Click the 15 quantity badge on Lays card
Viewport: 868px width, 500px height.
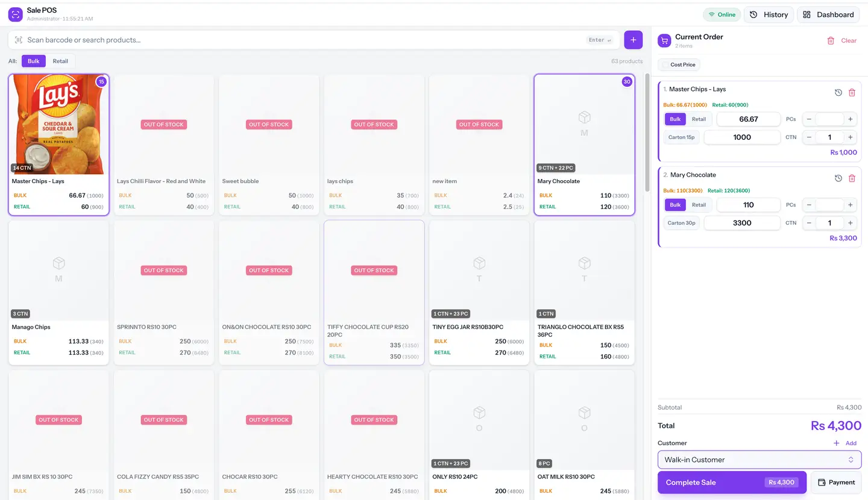click(x=101, y=82)
